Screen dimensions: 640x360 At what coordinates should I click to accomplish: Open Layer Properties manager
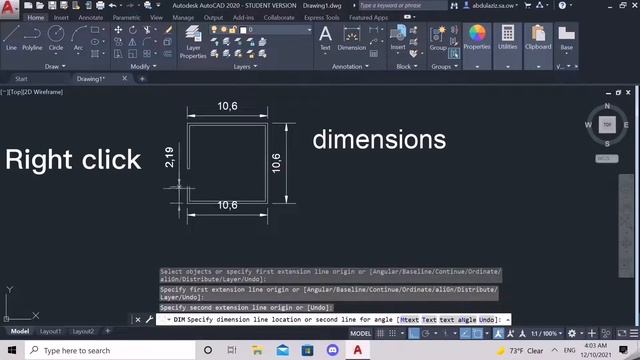193,42
